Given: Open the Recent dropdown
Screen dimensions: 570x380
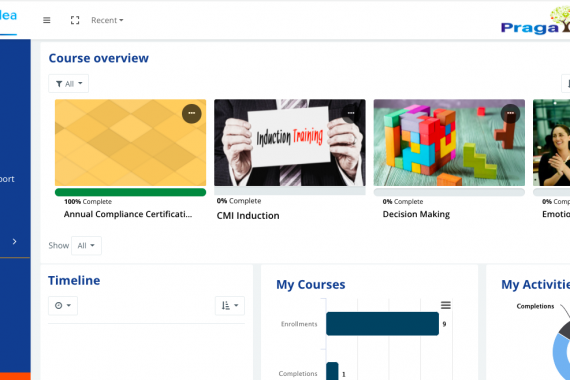Looking at the screenshot, I should [x=107, y=20].
